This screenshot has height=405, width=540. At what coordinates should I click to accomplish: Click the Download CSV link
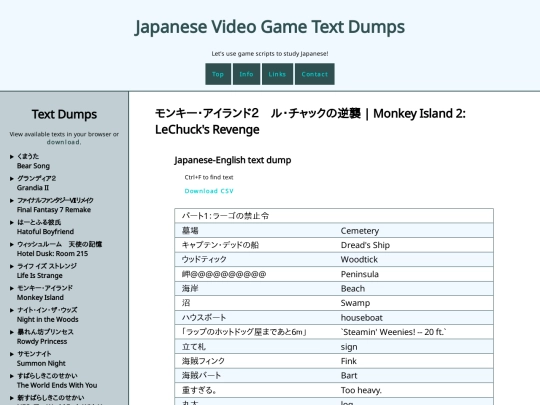(209, 191)
